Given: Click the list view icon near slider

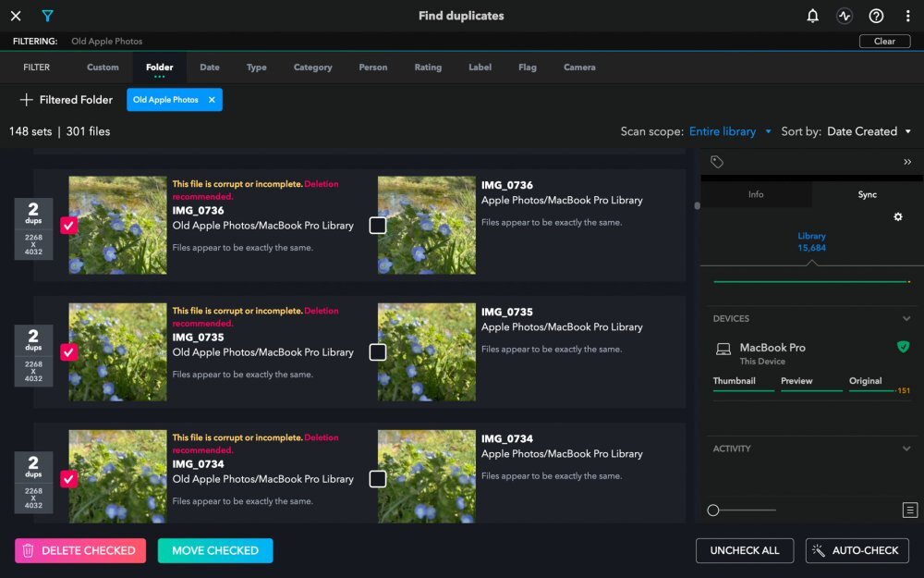Looking at the screenshot, I should click(x=909, y=510).
